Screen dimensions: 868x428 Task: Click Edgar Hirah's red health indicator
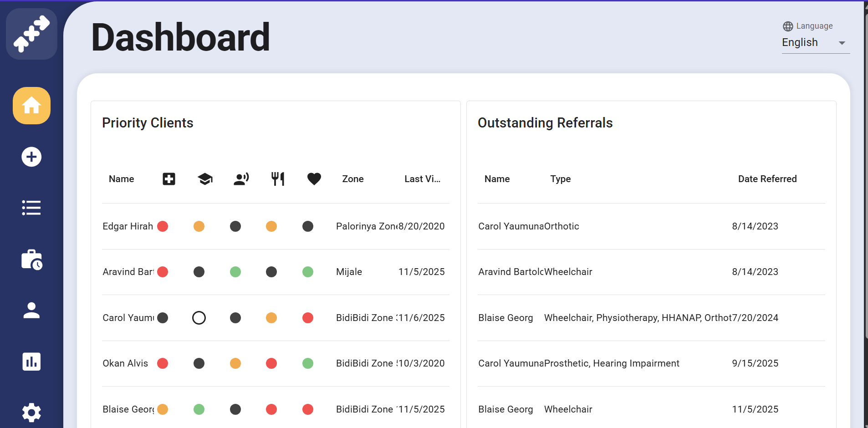(x=163, y=226)
